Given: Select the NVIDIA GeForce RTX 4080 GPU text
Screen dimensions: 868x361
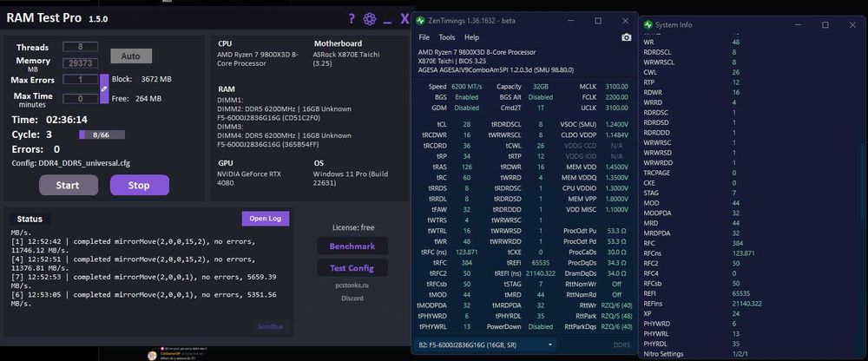Looking at the screenshot, I should coord(250,178).
